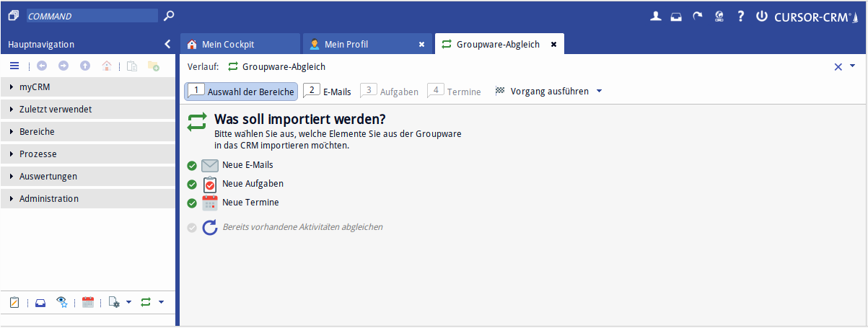Click the eye with star icon
The width and height of the screenshot is (868, 328).
coord(63,303)
